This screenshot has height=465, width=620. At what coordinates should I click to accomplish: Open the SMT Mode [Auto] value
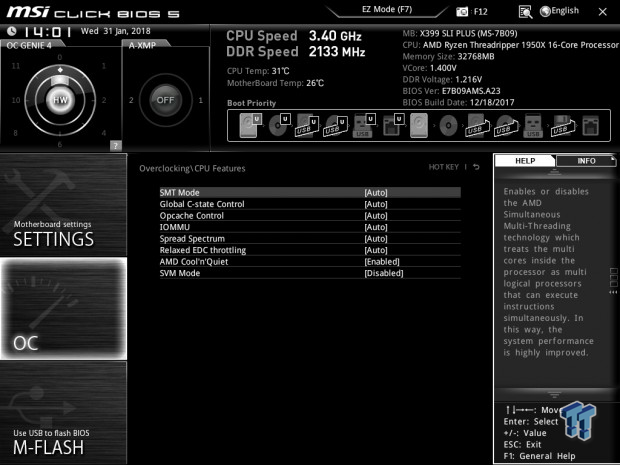[x=376, y=193]
